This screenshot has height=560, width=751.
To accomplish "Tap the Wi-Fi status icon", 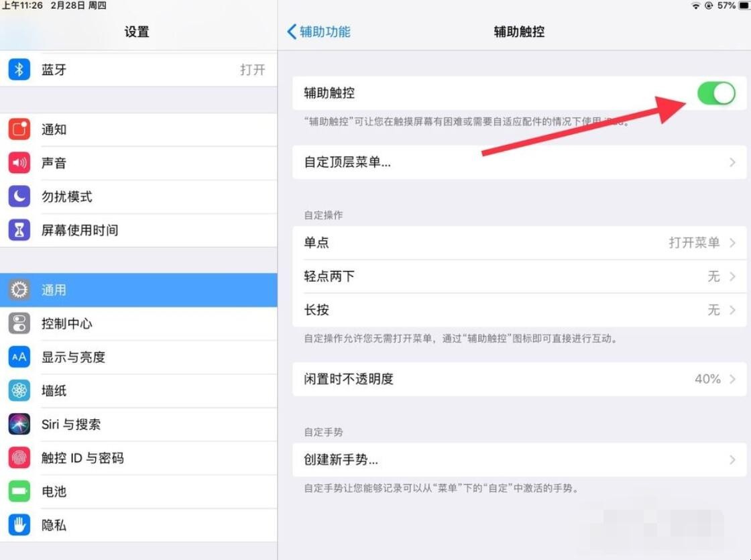I will (x=696, y=6).
